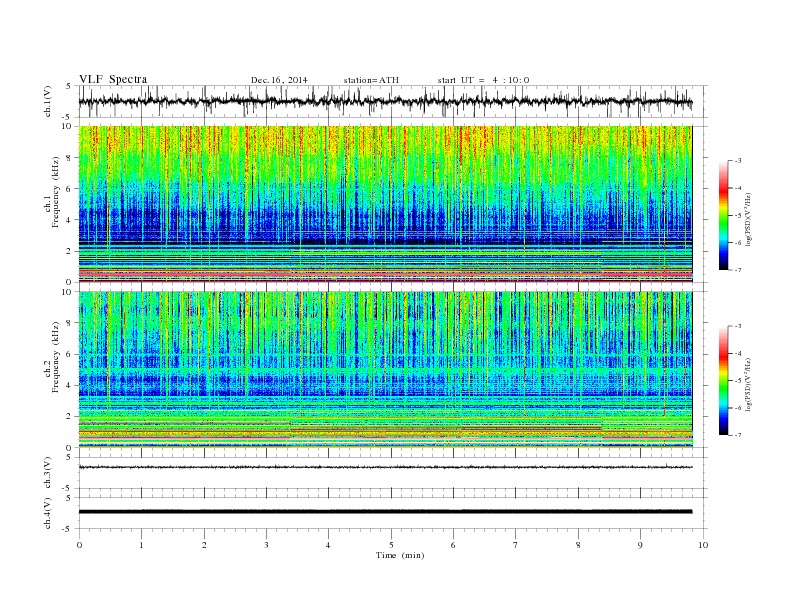Click the "ch.4(V)" axis label

point(48,514)
